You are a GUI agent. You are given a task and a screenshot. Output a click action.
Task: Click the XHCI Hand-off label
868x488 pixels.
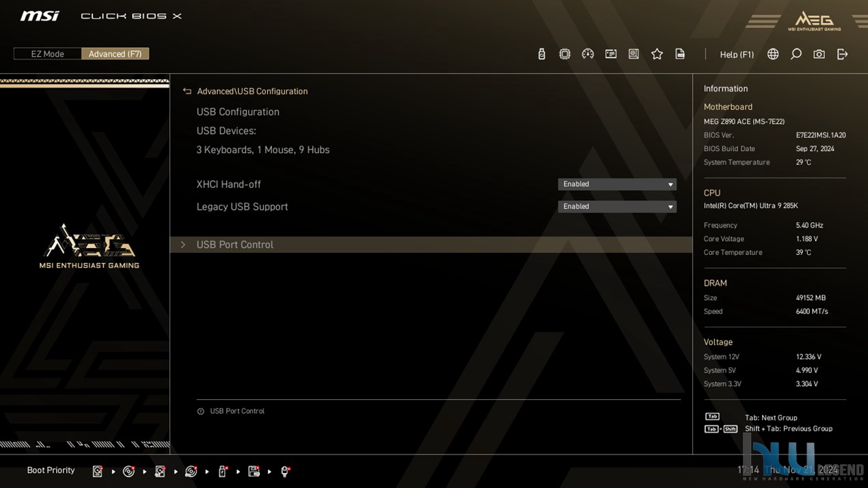tap(228, 185)
